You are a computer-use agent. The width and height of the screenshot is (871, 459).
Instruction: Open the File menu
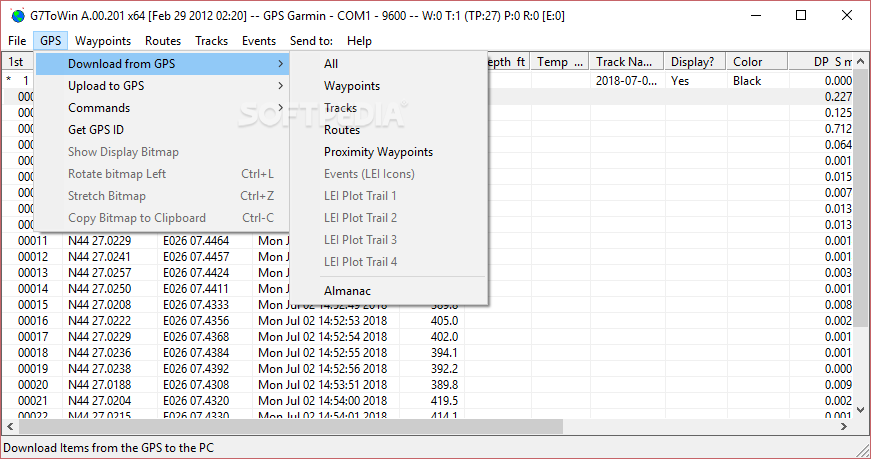17,41
